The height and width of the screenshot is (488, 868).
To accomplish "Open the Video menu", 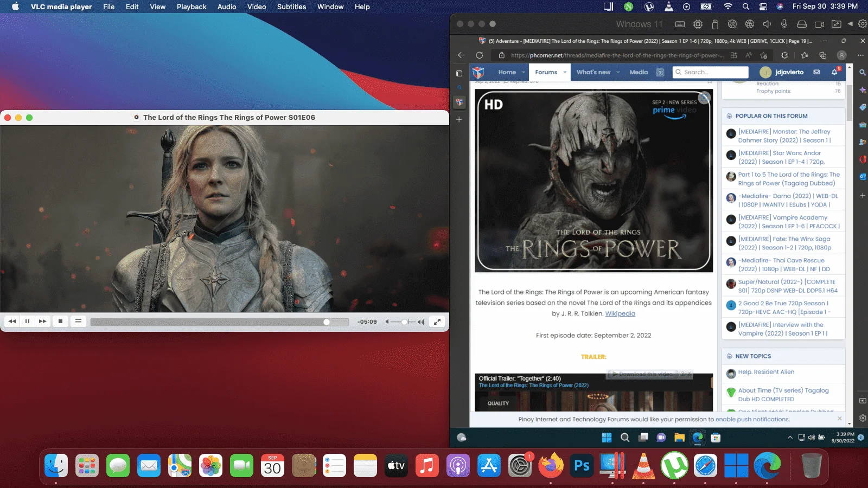I will tap(257, 7).
